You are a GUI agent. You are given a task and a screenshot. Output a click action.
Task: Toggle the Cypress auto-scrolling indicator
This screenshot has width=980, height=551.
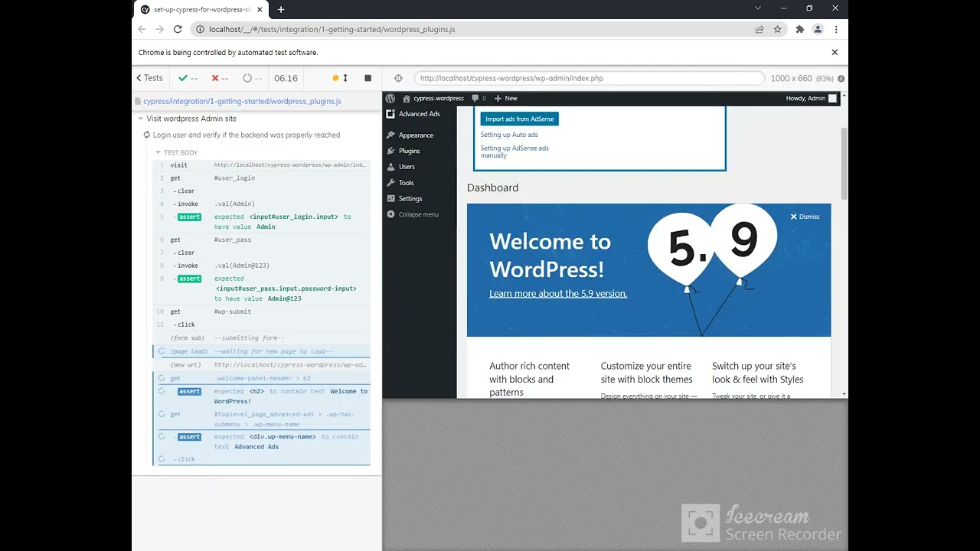coord(341,78)
